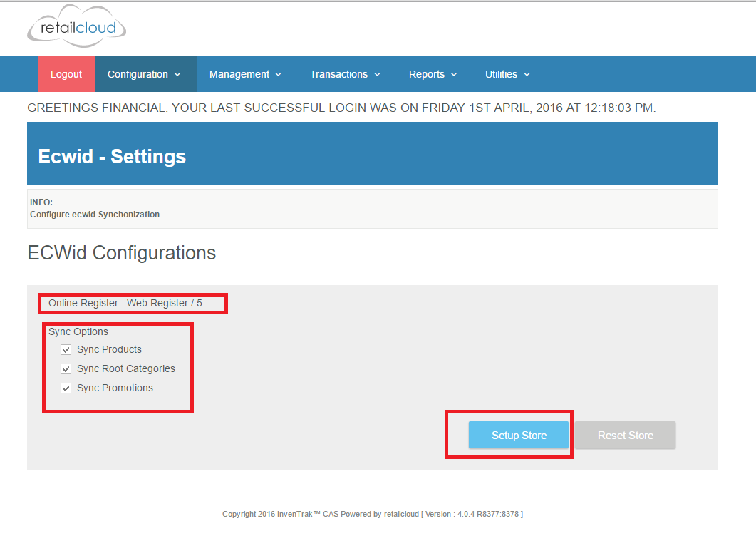The image size is (756, 536).
Task: Log out using the Logout button
Action: (66, 74)
